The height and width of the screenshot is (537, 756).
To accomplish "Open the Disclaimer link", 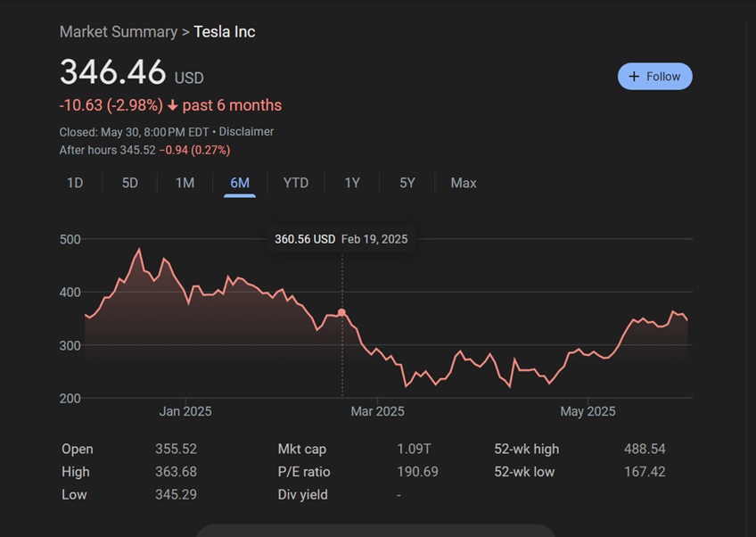I will coord(246,132).
